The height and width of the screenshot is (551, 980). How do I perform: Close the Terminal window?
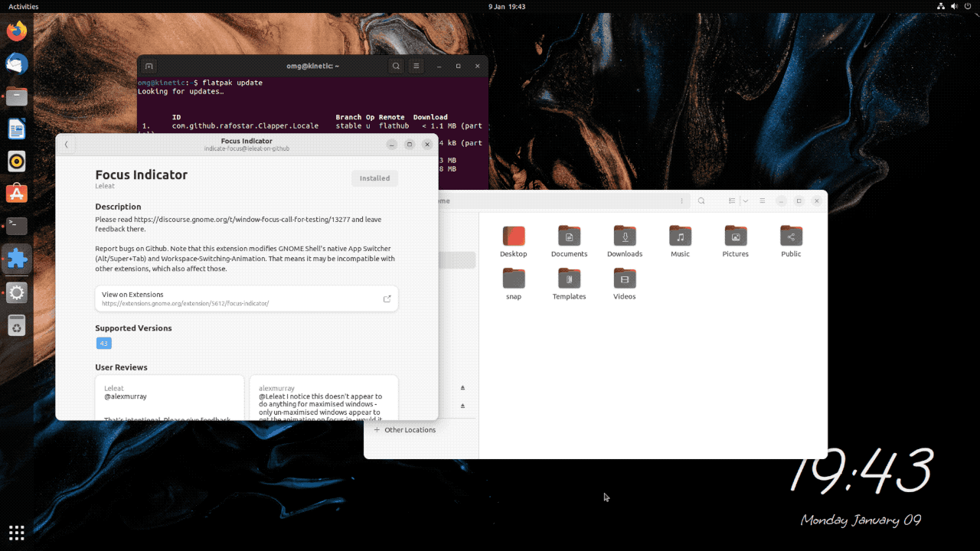[x=477, y=66]
